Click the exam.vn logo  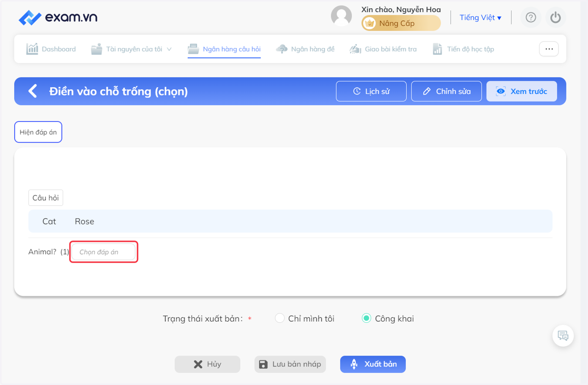coord(58,18)
